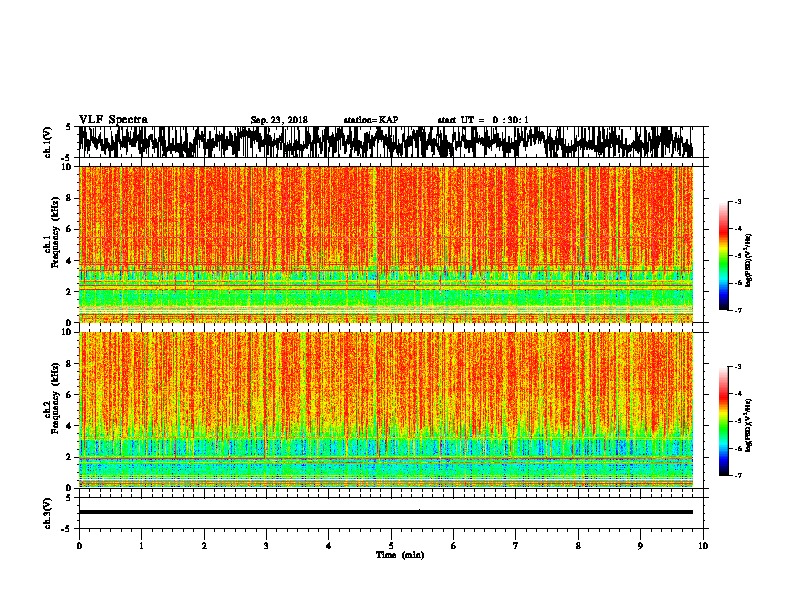
Task: Click the 'ch.3(V)' axis label
Action: click(x=48, y=513)
